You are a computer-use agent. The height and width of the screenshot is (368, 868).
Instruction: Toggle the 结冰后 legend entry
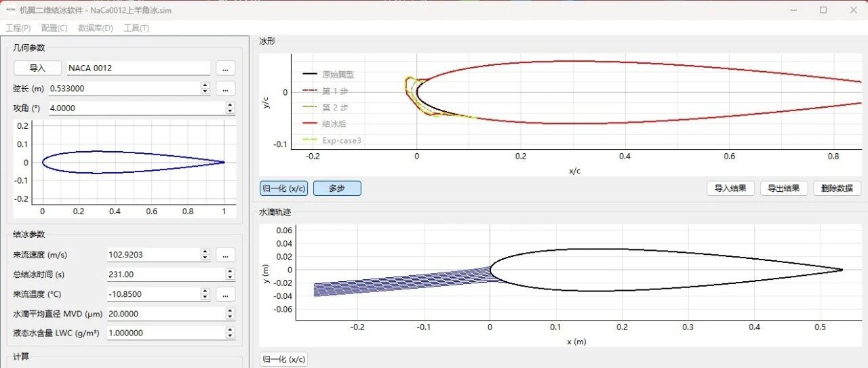pyautogui.click(x=325, y=124)
